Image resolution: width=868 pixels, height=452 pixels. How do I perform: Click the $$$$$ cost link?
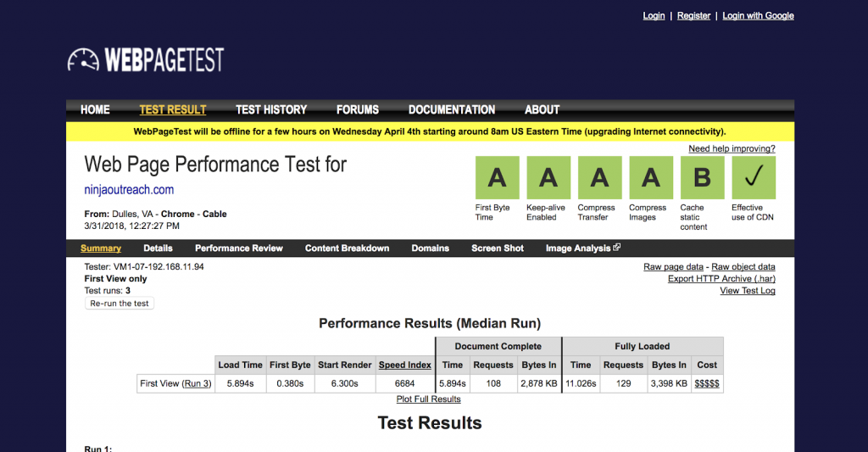pyautogui.click(x=707, y=383)
